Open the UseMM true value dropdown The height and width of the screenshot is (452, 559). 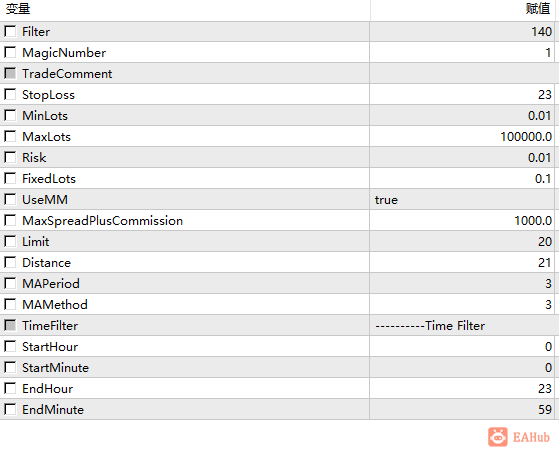tap(462, 200)
